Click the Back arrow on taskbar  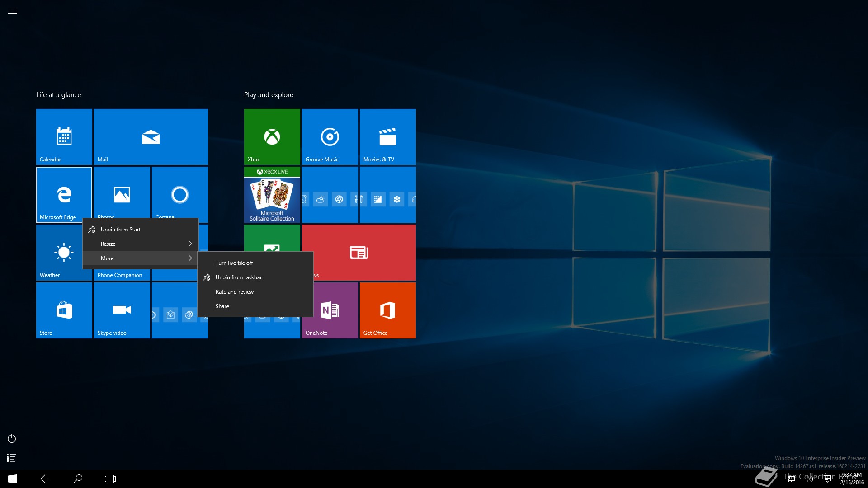(x=45, y=479)
